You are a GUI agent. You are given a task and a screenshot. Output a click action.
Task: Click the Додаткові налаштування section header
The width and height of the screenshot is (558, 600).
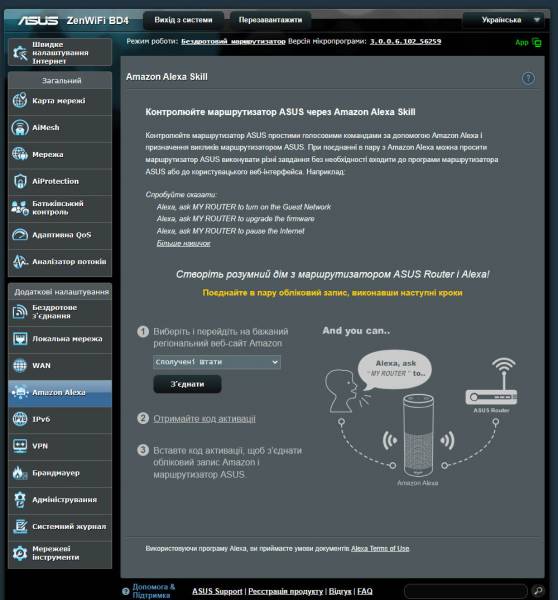click(x=60, y=292)
